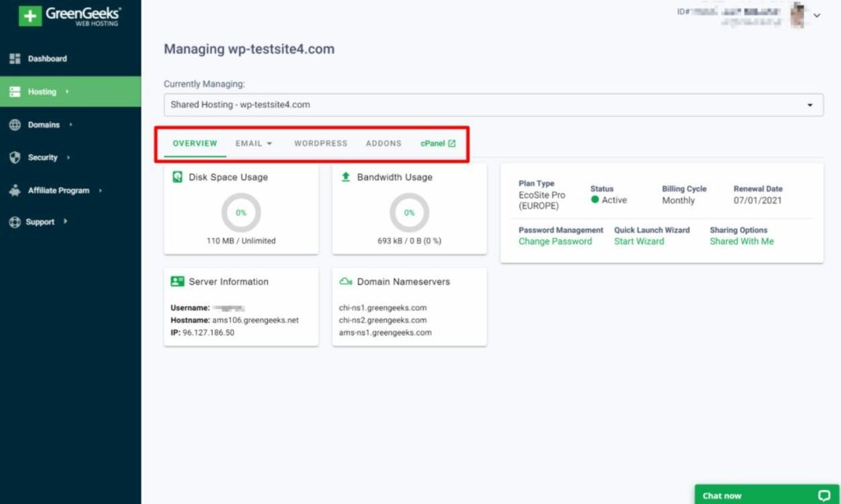Click the 'EcoSite Pro (EUROPE)' plan text
Image resolution: width=841 pixels, height=504 pixels.
click(542, 200)
